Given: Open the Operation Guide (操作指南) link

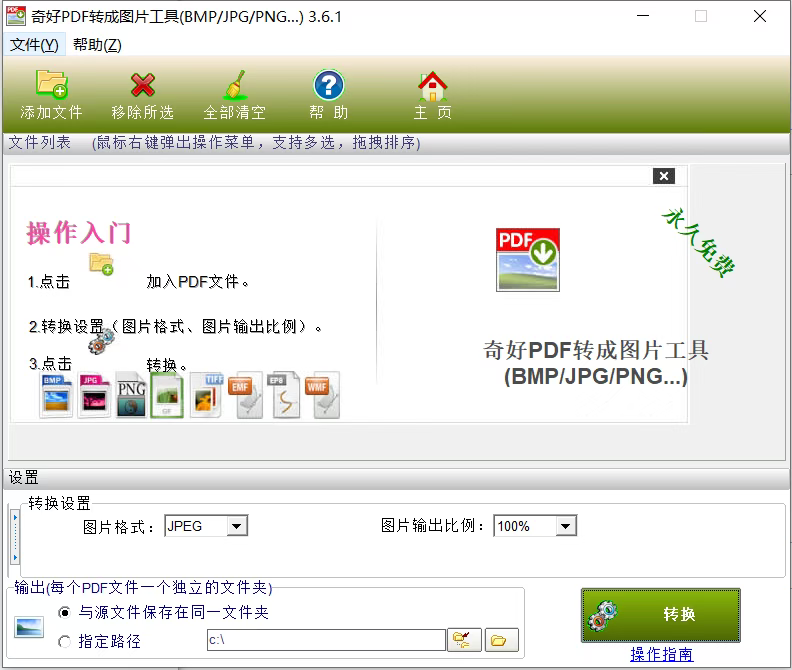Looking at the screenshot, I should [x=662, y=654].
